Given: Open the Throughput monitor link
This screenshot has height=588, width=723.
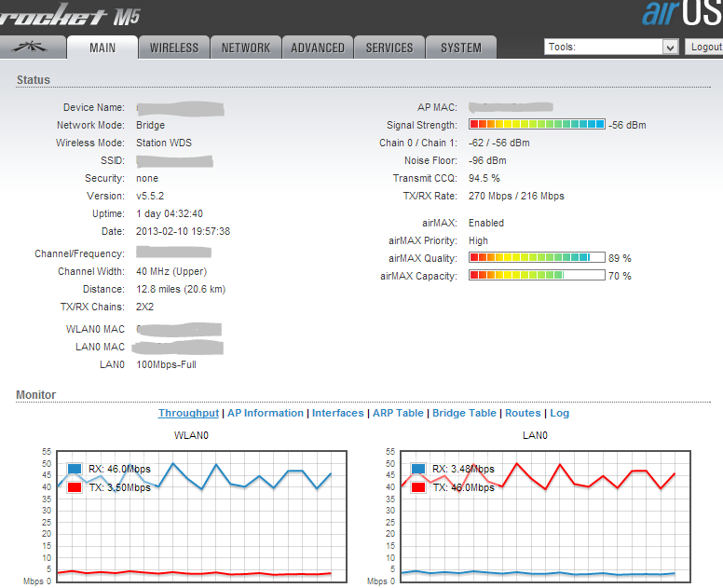Looking at the screenshot, I should (188, 413).
